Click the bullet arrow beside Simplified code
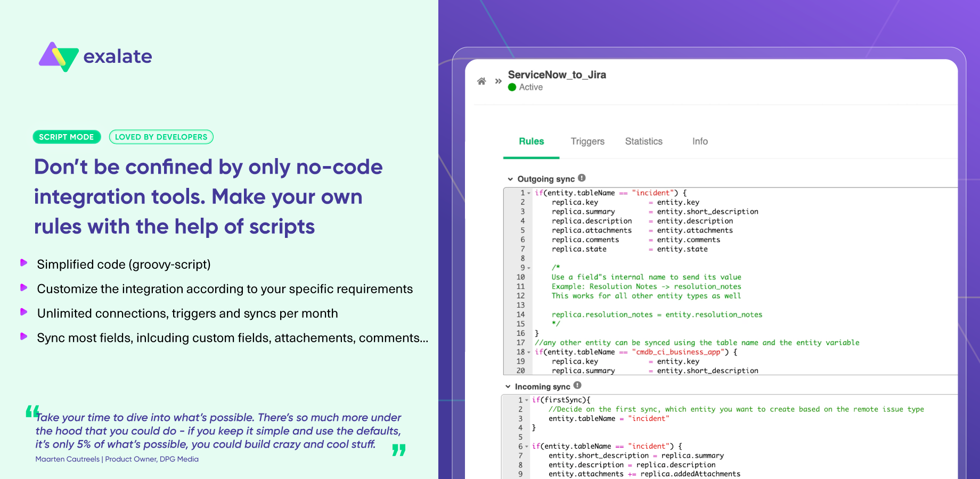Image resolution: width=980 pixels, height=479 pixels. click(23, 263)
